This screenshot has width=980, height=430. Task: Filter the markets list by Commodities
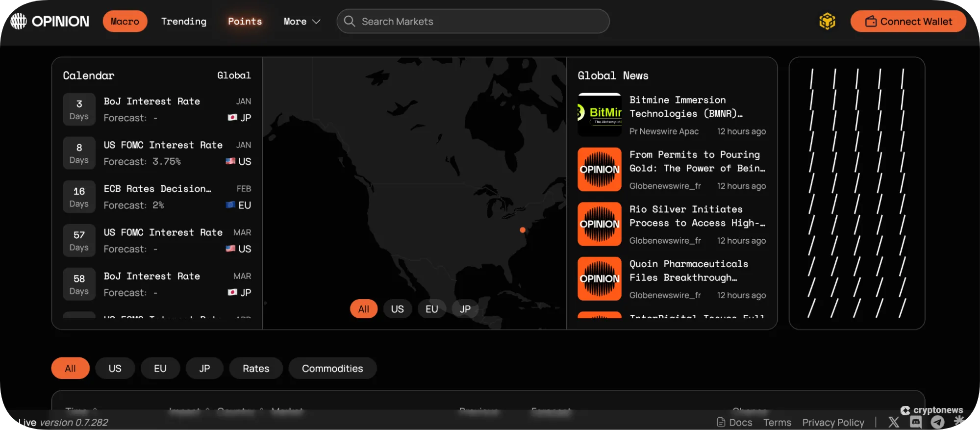[x=332, y=368]
